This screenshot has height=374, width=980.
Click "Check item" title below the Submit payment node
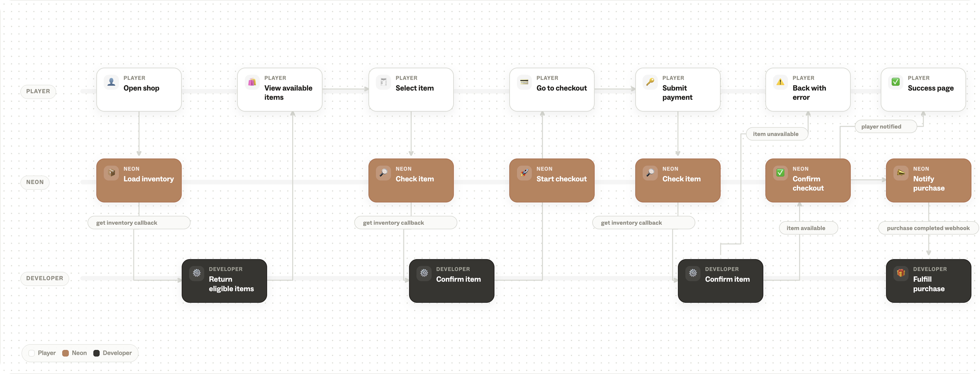pos(681,179)
